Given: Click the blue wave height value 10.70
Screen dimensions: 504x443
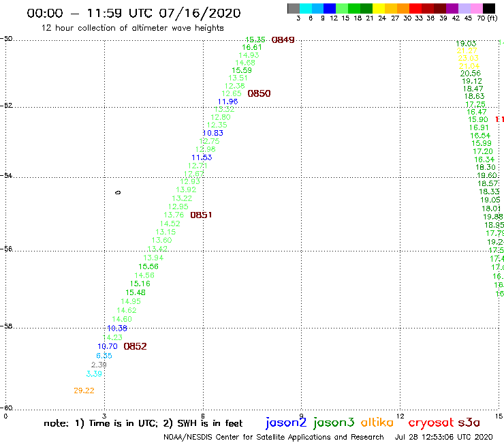Looking at the screenshot, I should pos(108,346).
